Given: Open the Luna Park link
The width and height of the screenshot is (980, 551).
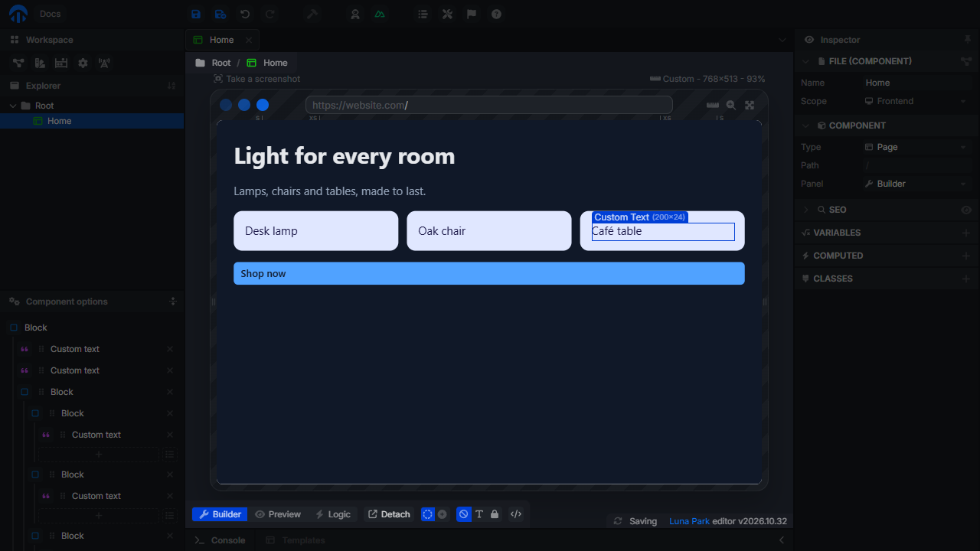Looking at the screenshot, I should click(x=689, y=521).
